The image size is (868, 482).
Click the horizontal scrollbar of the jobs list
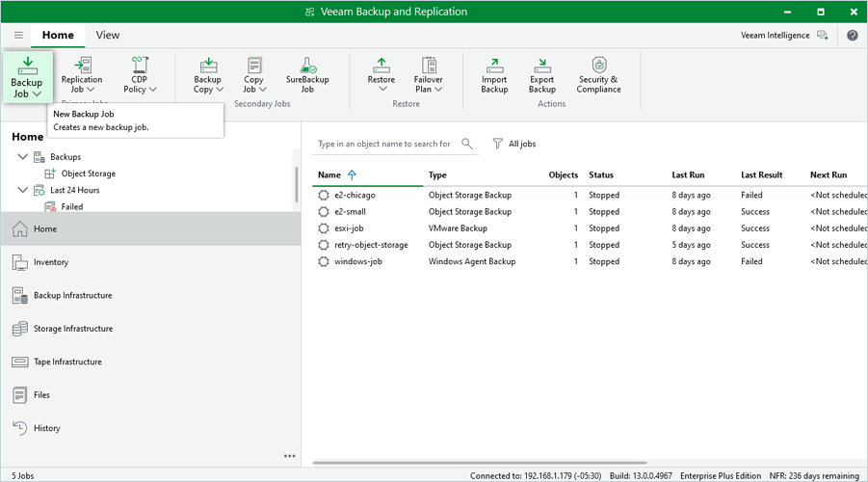480,463
